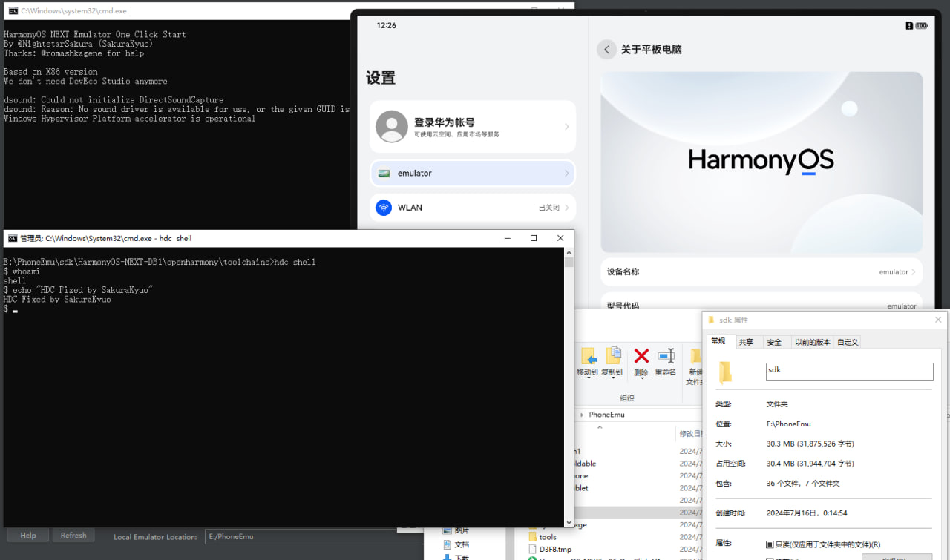Click the 修改日期 column header
950x560 pixels.
pyautogui.click(x=690, y=433)
